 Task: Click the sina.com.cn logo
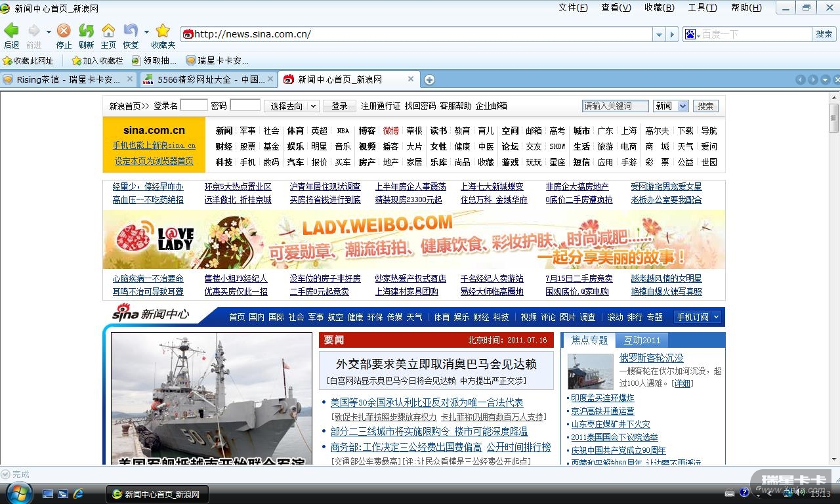pyautogui.click(x=154, y=130)
